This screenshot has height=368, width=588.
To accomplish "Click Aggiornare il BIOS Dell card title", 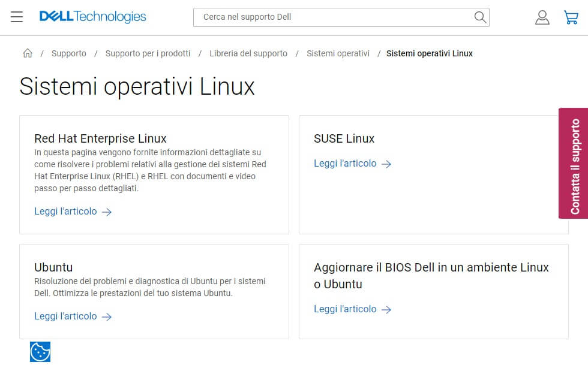I will pyautogui.click(x=431, y=276).
